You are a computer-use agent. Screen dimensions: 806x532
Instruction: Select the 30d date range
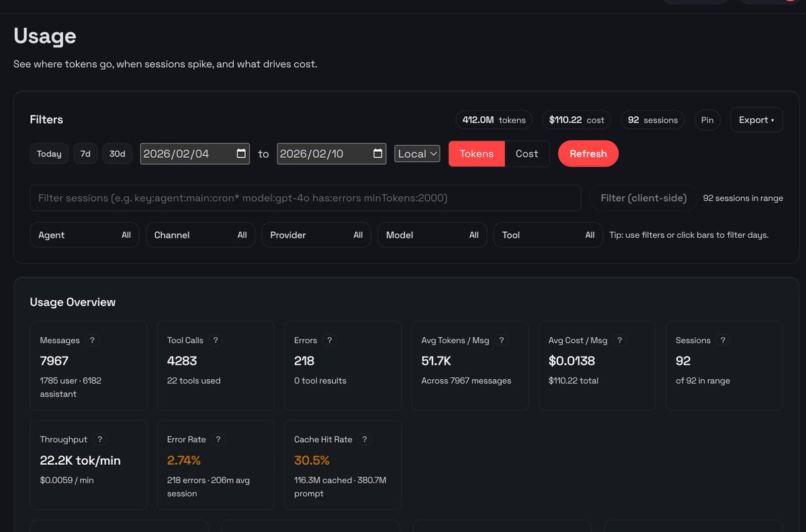tap(118, 154)
